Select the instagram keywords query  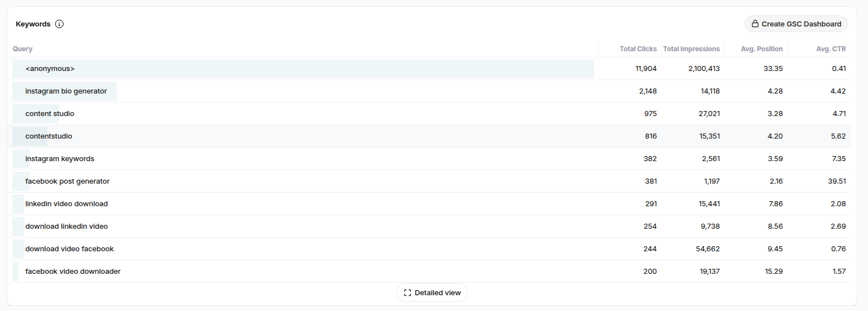(x=60, y=159)
